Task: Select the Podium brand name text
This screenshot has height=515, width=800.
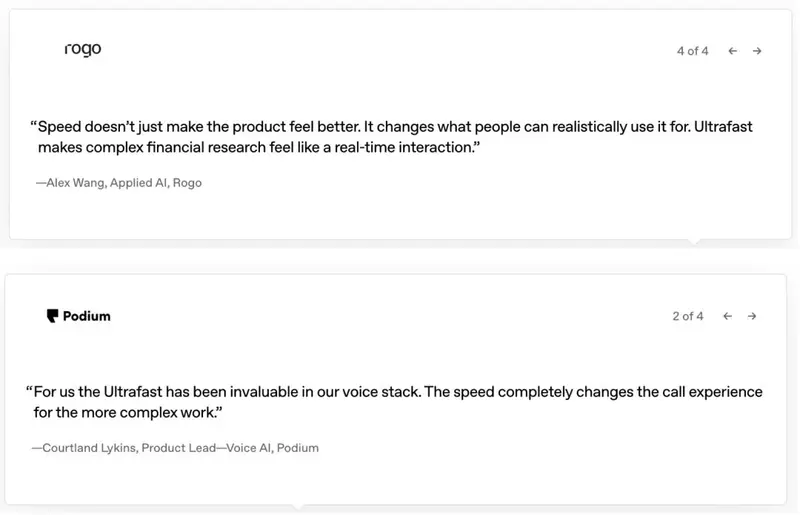Action: [x=86, y=316]
